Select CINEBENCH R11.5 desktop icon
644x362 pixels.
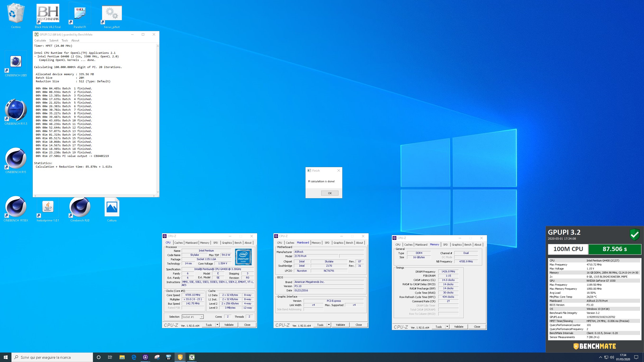pos(16,112)
